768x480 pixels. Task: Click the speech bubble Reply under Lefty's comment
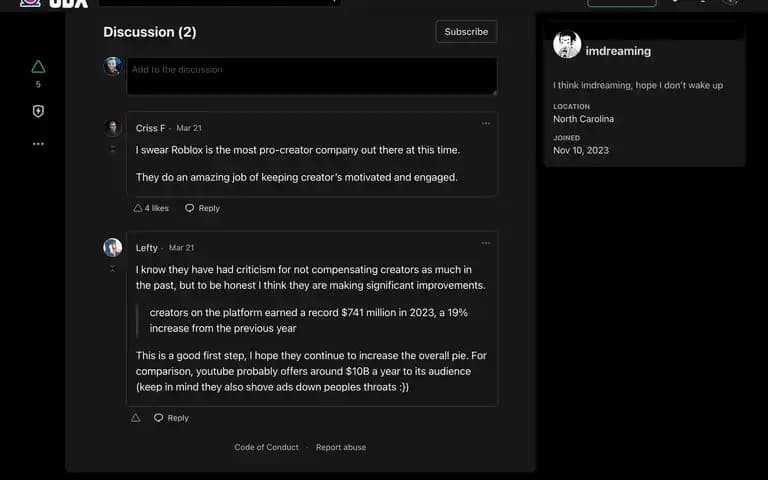point(171,418)
